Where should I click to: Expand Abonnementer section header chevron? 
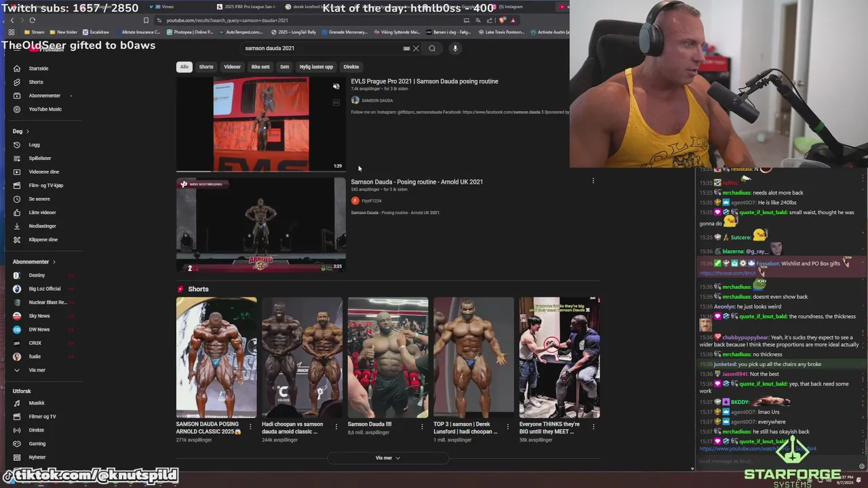pyautogui.click(x=54, y=262)
